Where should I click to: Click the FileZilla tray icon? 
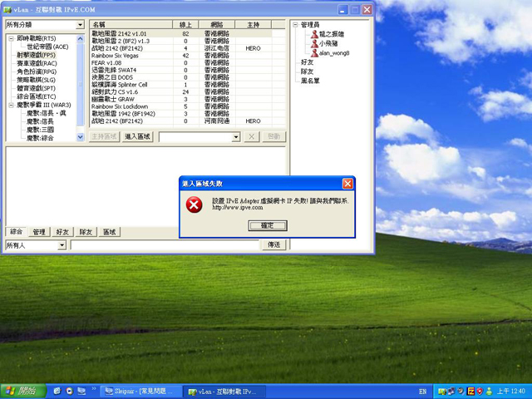470,392
